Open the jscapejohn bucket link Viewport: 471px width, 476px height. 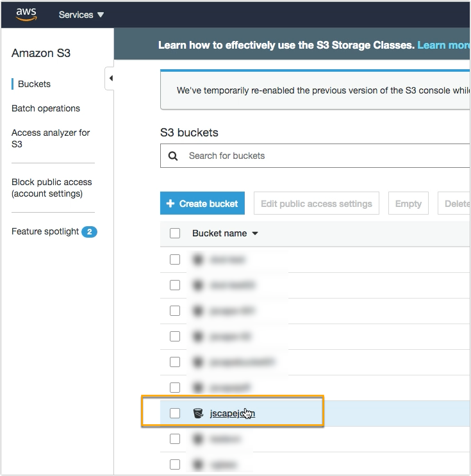[232, 413]
